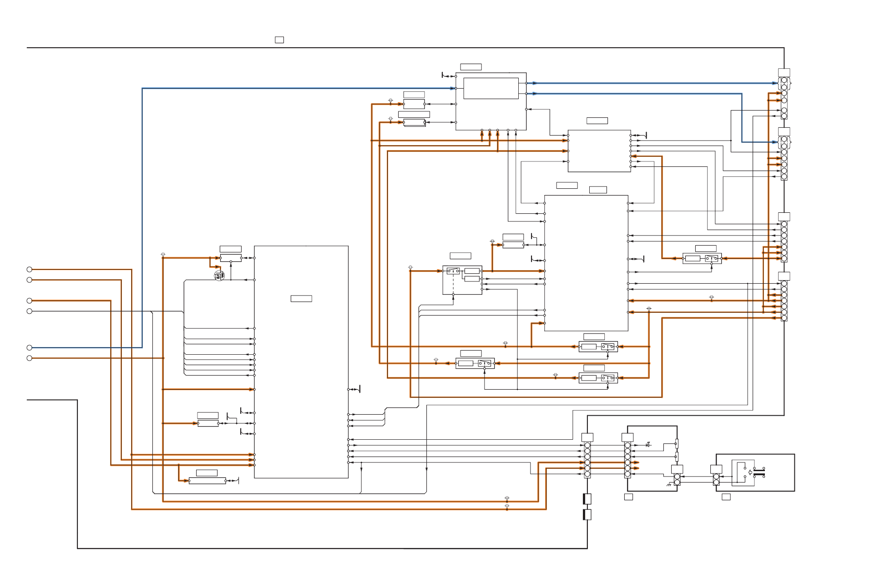The height and width of the screenshot is (588, 875).
Task: Click the bottommost left-edge input terminal circle
Action: coord(30,358)
